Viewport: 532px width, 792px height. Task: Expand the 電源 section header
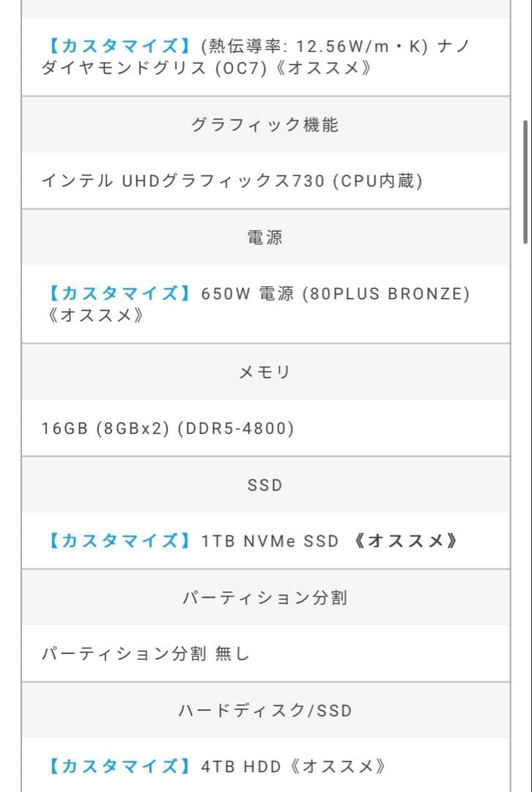point(265,238)
